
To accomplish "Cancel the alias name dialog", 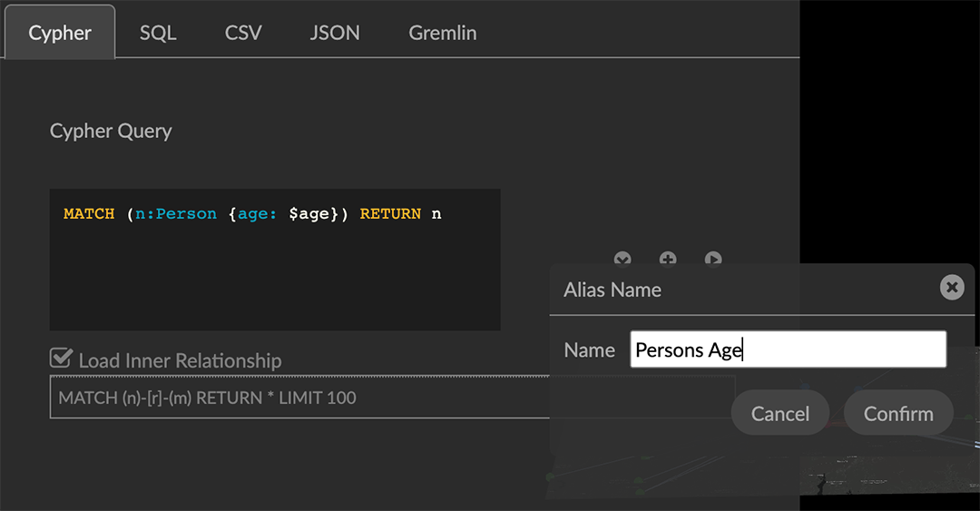I will [x=779, y=414].
